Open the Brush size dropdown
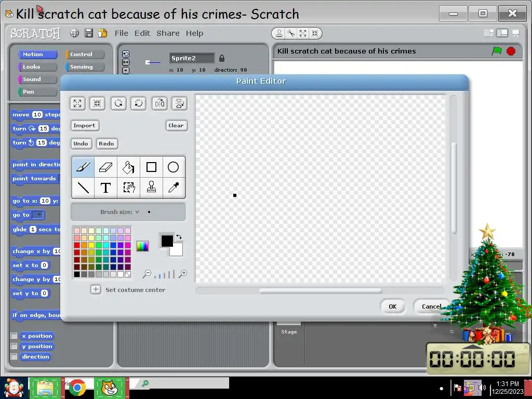The width and height of the screenshot is (532, 399). [x=137, y=212]
